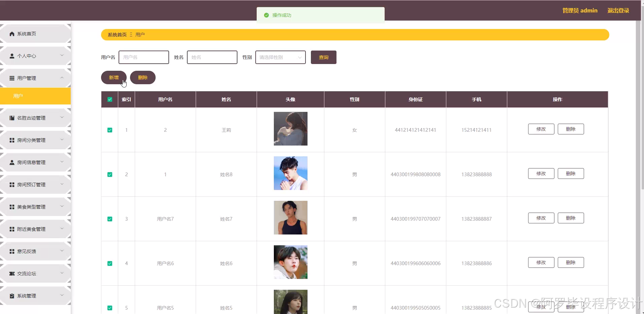Collapse the 用户管理 menu chevron
This screenshot has height=314, width=644.
click(x=62, y=77)
